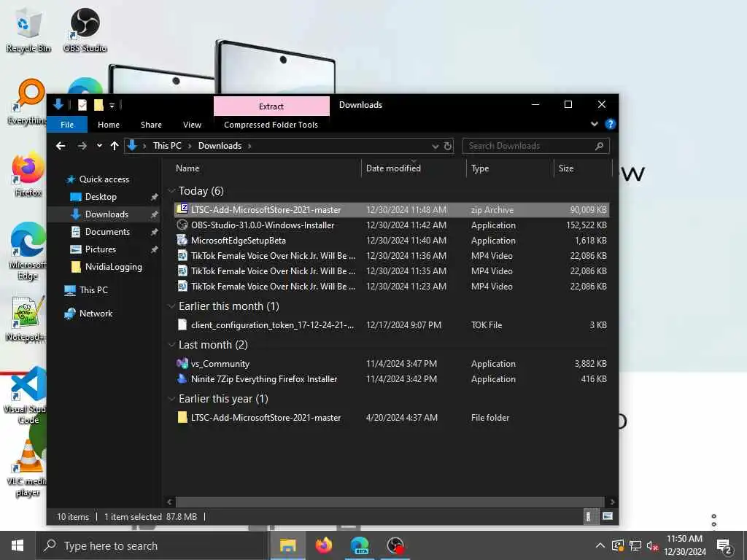Select the LTSC-Add-MicrosoftStore-2021-master zip archive
This screenshot has width=747, height=560.
[x=391, y=210]
